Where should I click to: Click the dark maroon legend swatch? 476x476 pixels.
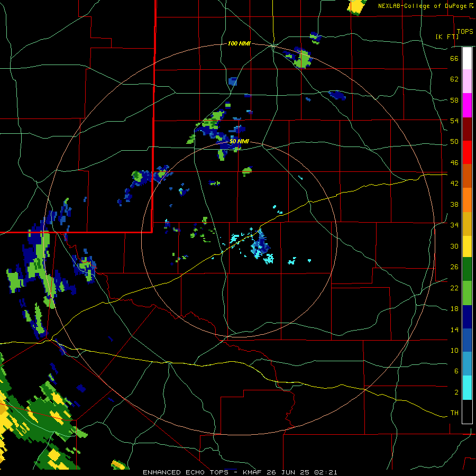point(467,129)
